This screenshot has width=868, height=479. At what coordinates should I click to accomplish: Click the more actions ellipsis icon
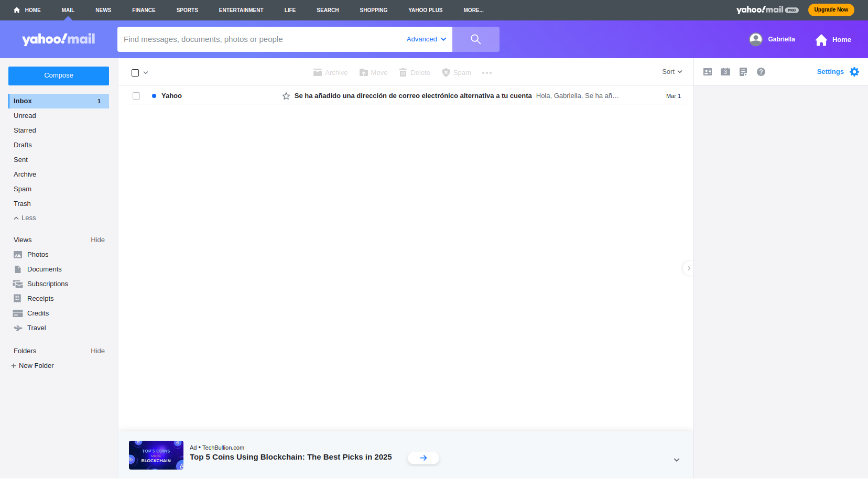click(x=487, y=73)
